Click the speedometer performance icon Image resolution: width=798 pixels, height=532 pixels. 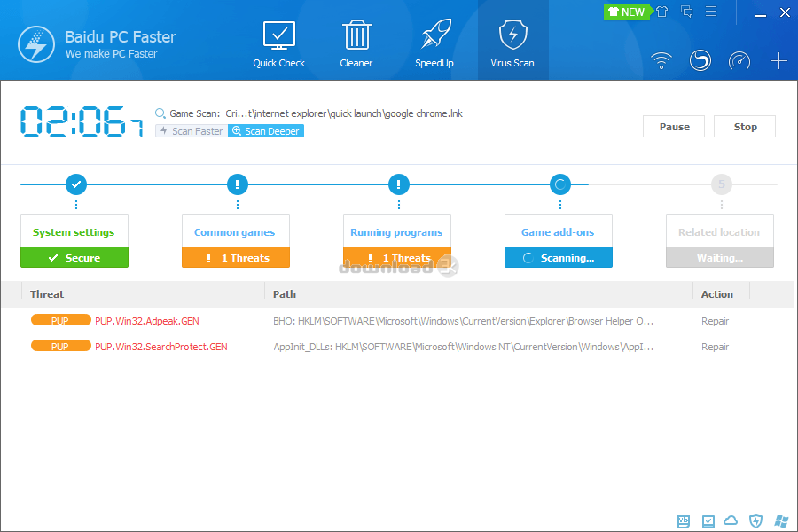pos(739,60)
